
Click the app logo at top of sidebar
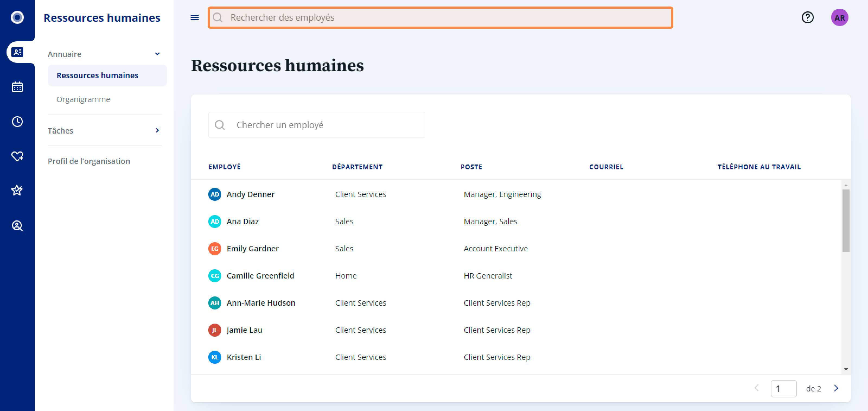pyautogui.click(x=17, y=17)
